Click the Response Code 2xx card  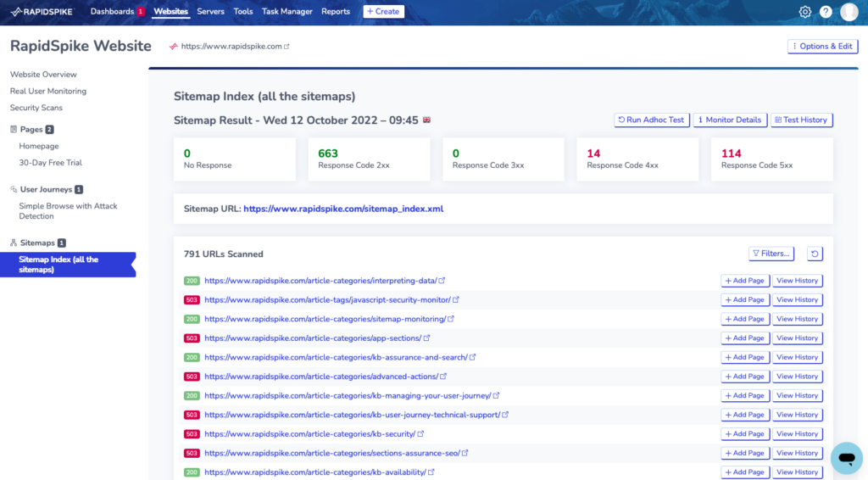pos(369,159)
